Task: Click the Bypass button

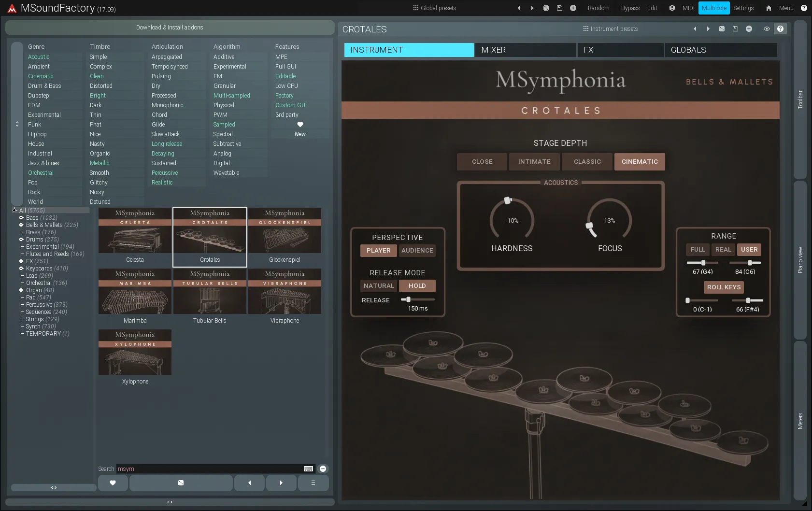Action: (x=630, y=8)
